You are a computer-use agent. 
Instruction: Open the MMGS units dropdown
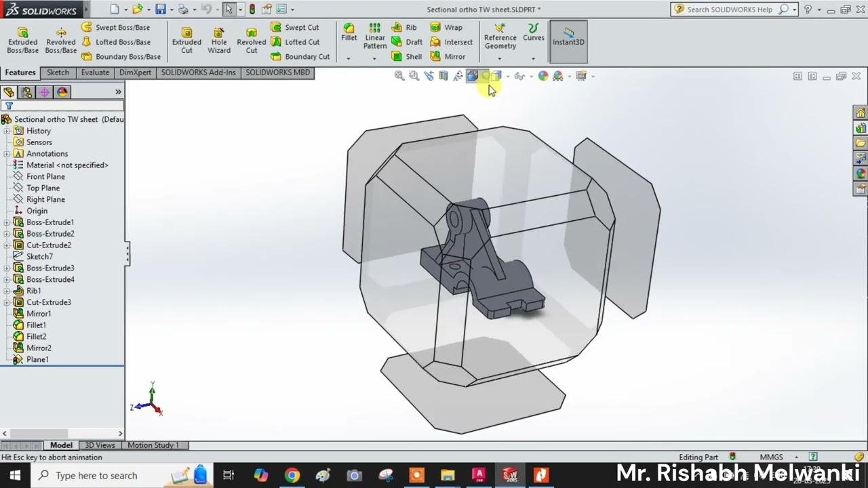pos(796,457)
